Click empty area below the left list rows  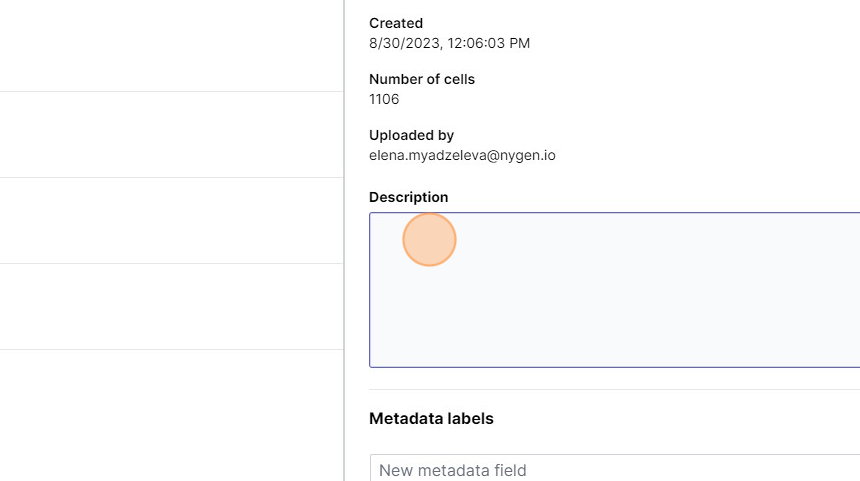click(x=170, y=415)
